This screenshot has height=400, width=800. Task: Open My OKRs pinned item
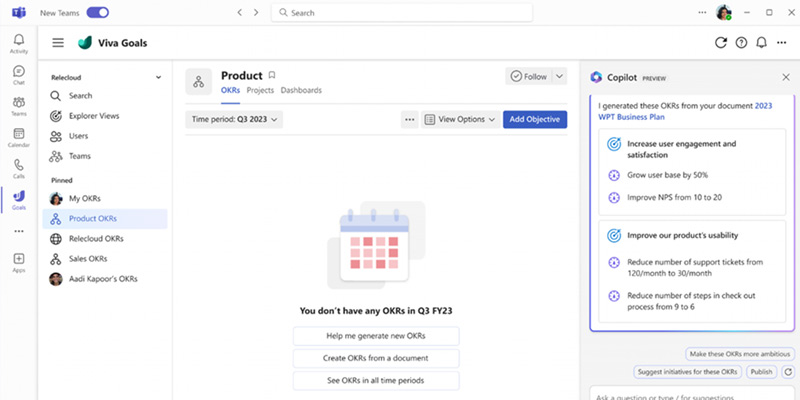[x=106, y=198]
